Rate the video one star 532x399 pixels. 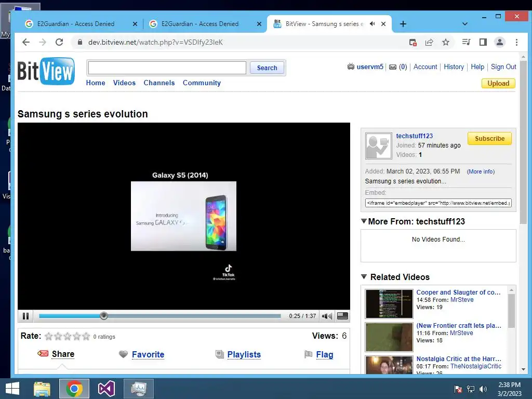point(48,336)
